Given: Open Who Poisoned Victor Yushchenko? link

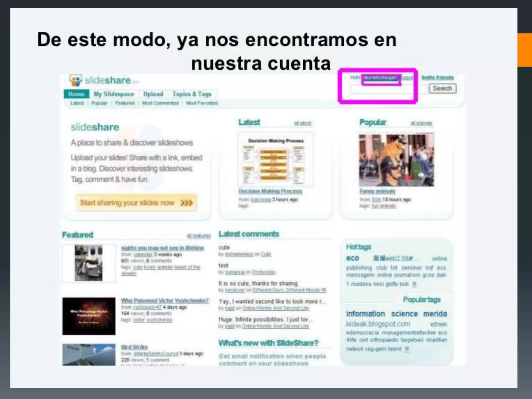Looking at the screenshot, I should 165,301.
